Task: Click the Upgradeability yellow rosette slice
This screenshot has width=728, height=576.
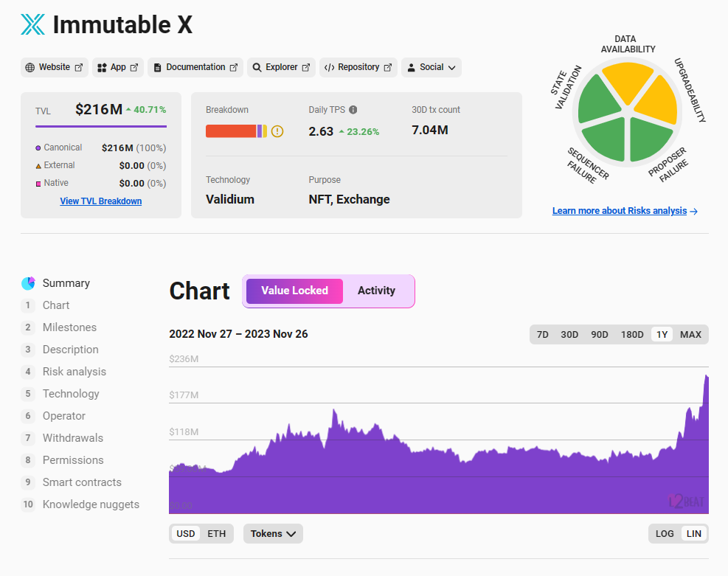Action: (x=659, y=102)
